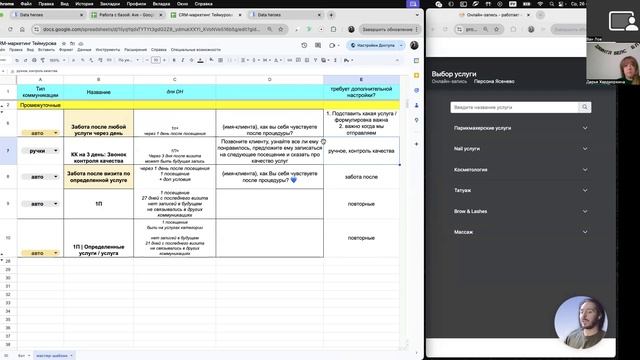Select column E header

361,80
